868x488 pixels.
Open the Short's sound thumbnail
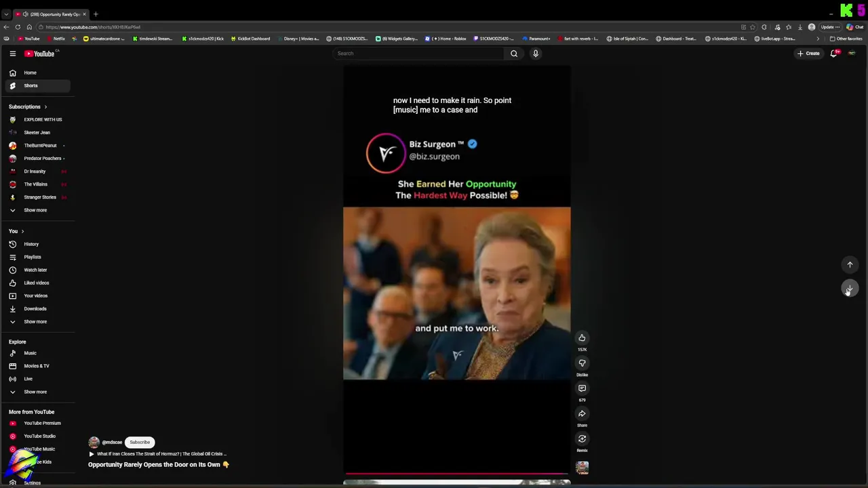(x=582, y=467)
